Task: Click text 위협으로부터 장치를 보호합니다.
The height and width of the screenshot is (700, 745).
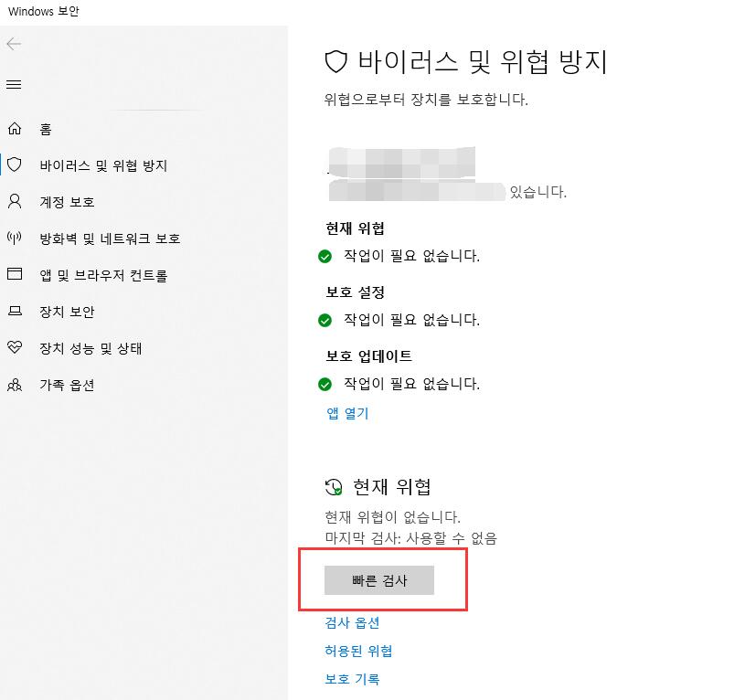Action: [426, 100]
